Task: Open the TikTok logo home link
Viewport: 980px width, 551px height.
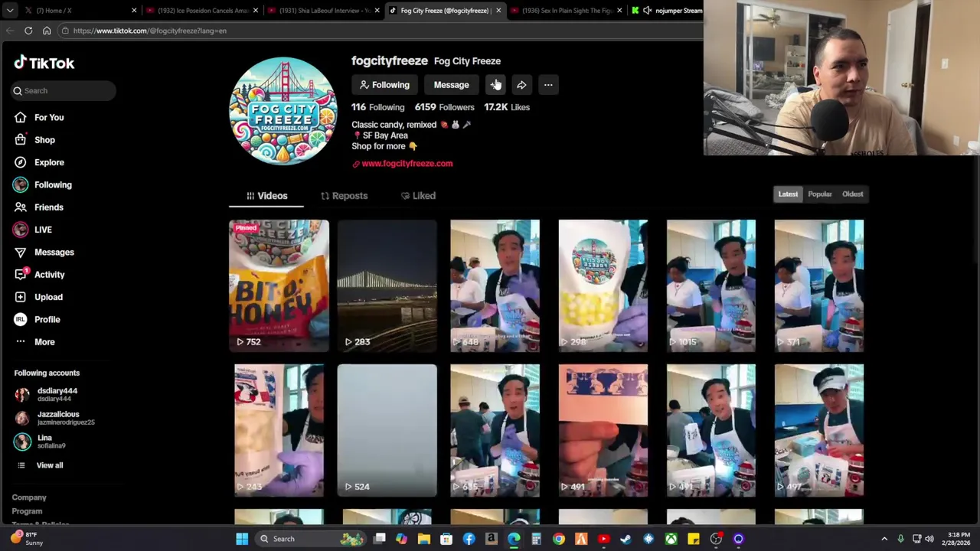Action: (x=44, y=63)
